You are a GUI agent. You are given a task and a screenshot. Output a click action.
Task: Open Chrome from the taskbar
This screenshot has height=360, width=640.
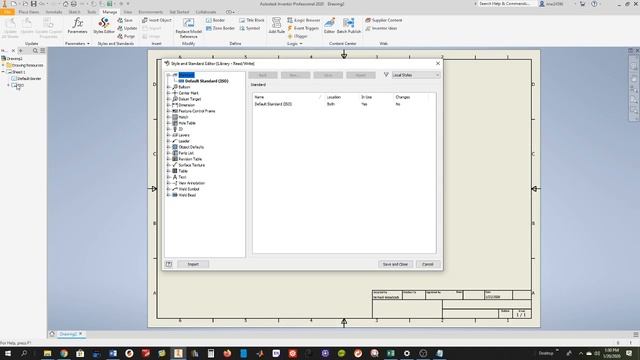[64, 353]
